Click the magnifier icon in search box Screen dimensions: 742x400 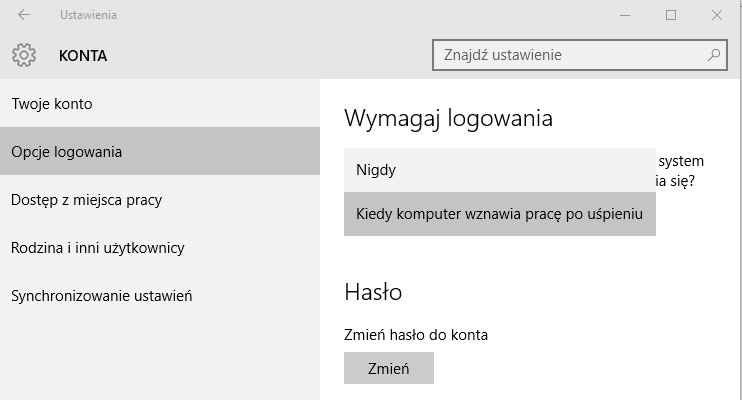[714, 55]
